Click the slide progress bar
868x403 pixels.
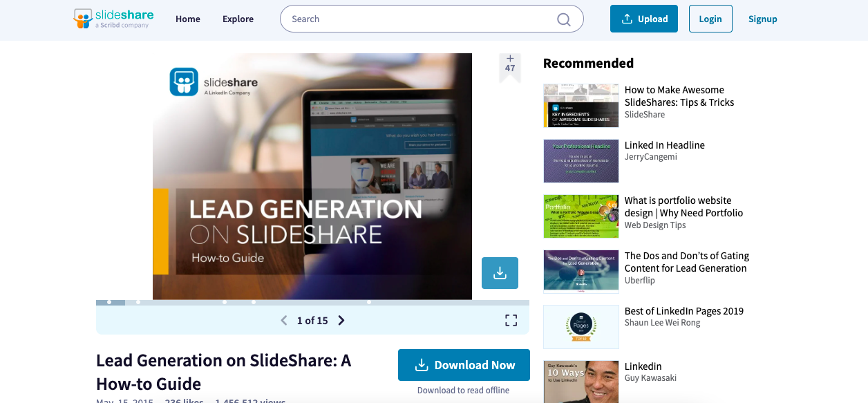click(x=312, y=302)
